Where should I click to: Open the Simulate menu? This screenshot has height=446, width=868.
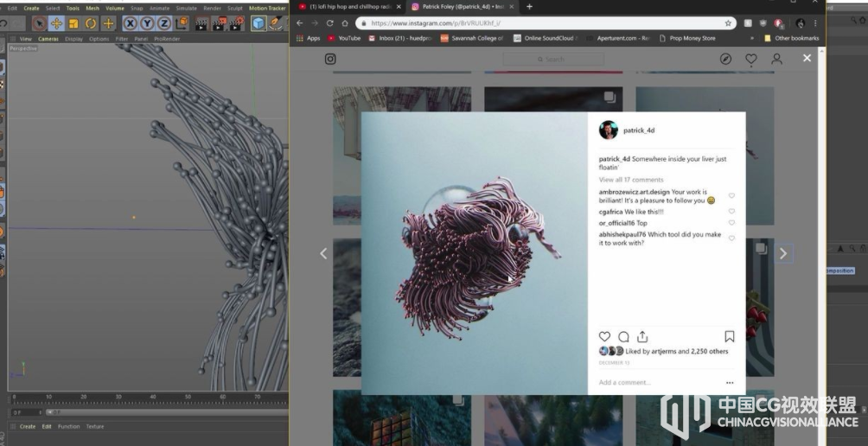tap(187, 9)
